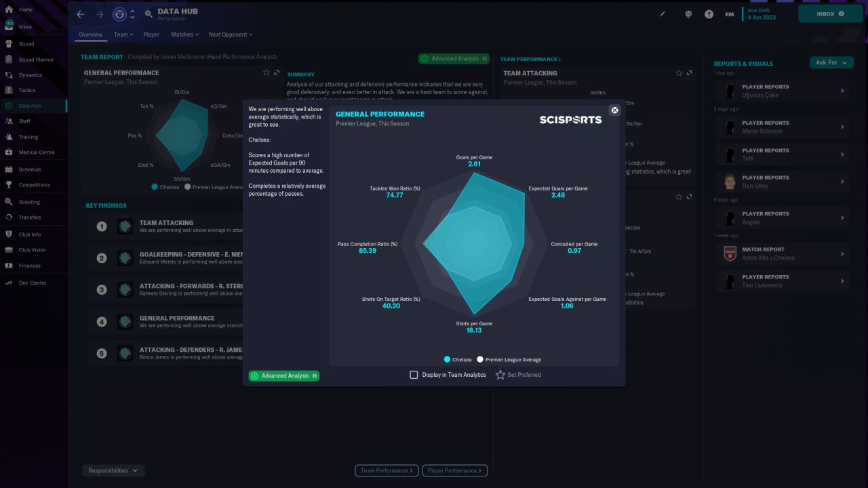Open the Next Opponent dropdown tab
The height and width of the screenshot is (488, 868).
pos(231,35)
